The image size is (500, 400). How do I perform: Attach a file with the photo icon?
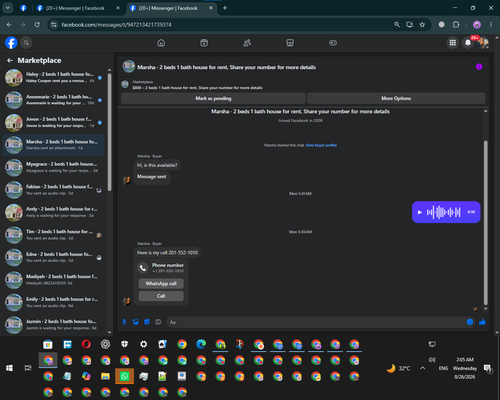(x=135, y=322)
